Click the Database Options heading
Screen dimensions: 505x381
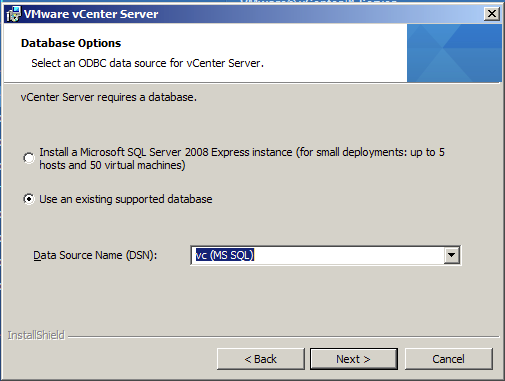point(71,43)
